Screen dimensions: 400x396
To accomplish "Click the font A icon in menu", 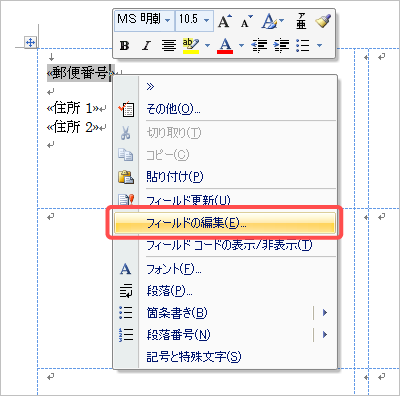I will pyautogui.click(x=125, y=269).
